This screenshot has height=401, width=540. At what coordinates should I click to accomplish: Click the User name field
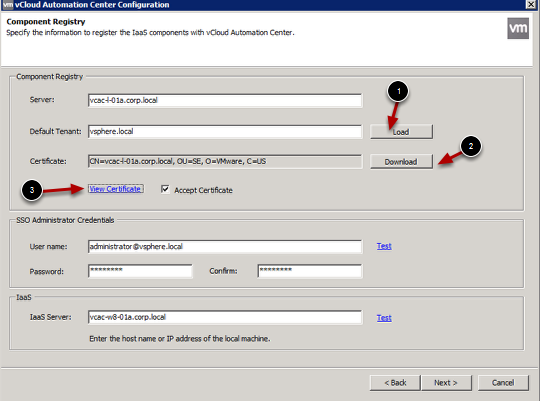click(x=225, y=247)
